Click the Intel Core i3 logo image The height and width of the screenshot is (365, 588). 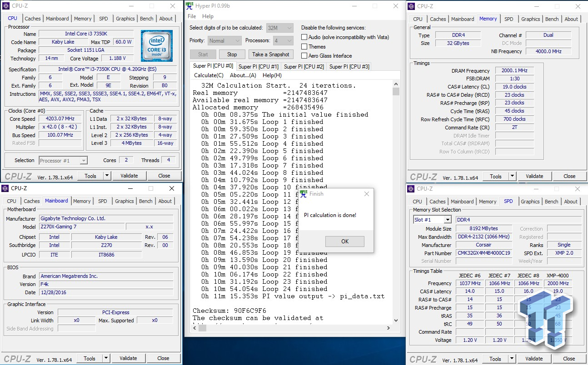click(156, 46)
